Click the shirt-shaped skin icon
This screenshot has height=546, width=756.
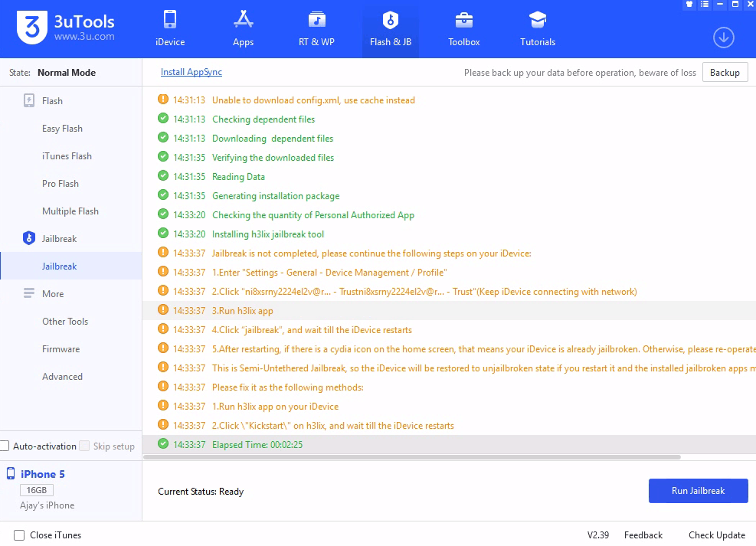pos(689,5)
